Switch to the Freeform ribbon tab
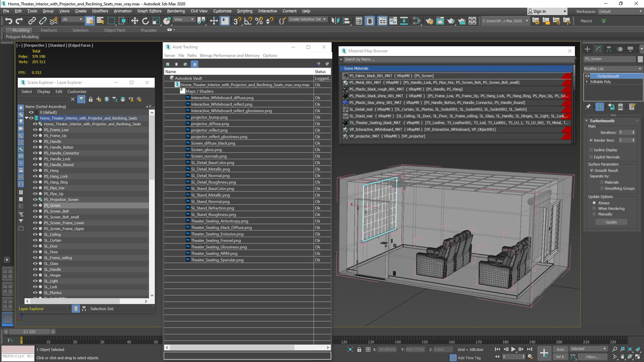This screenshot has height=362, width=644. click(x=49, y=30)
